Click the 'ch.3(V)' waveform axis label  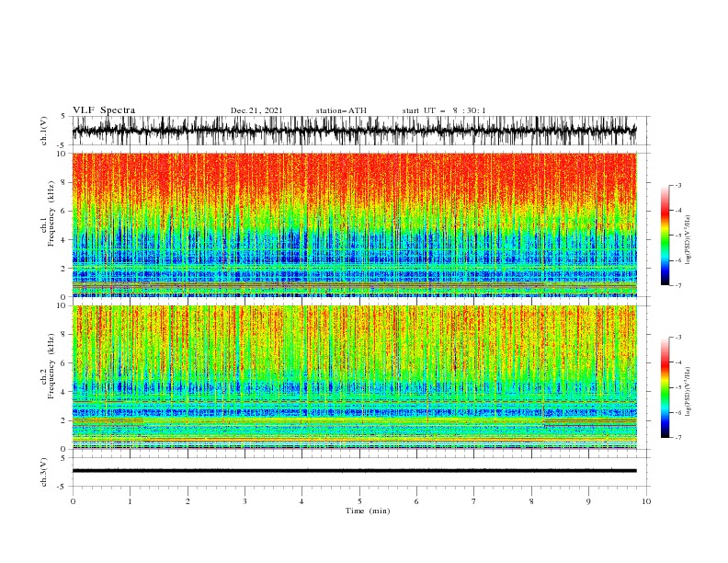44,472
